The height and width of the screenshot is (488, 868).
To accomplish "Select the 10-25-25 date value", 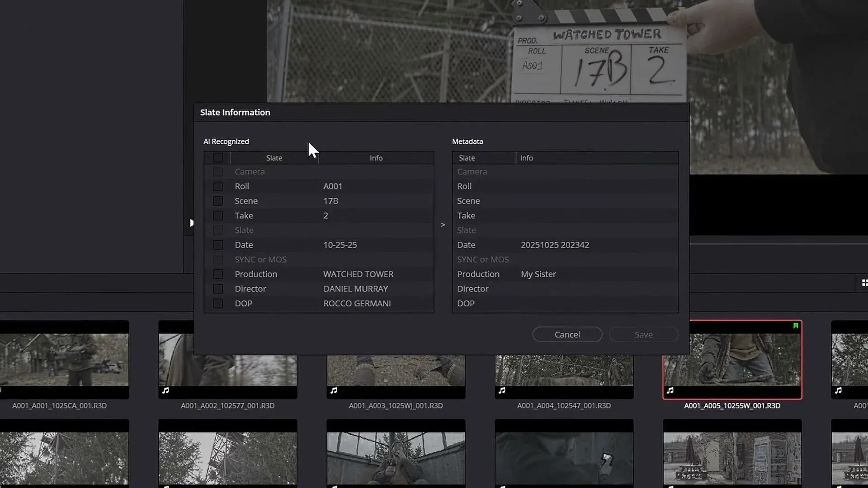I will 340,245.
